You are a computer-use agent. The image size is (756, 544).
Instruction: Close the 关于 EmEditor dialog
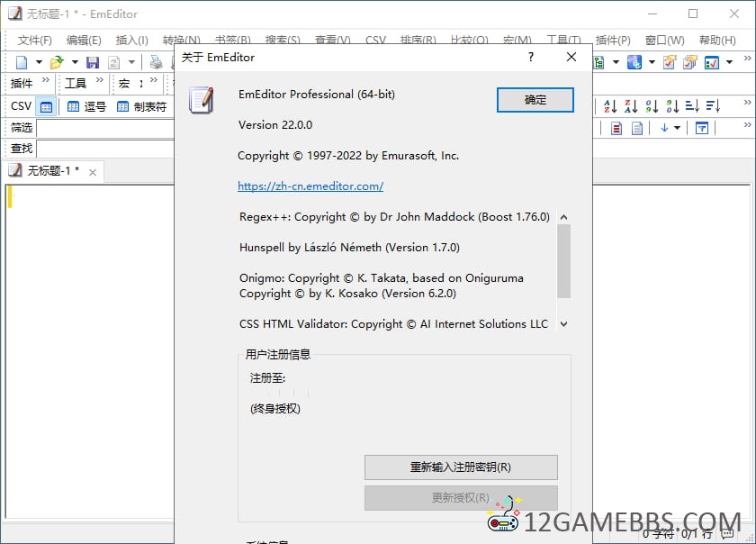click(571, 57)
